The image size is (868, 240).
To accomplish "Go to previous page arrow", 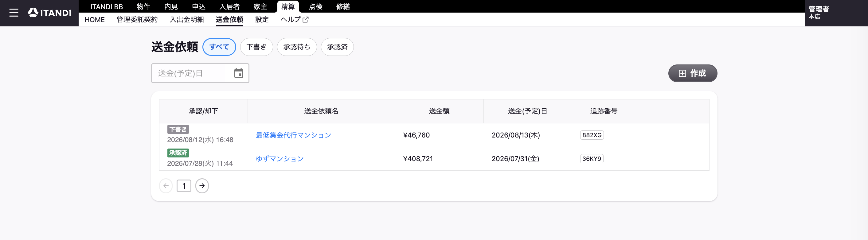I will pyautogui.click(x=166, y=186).
